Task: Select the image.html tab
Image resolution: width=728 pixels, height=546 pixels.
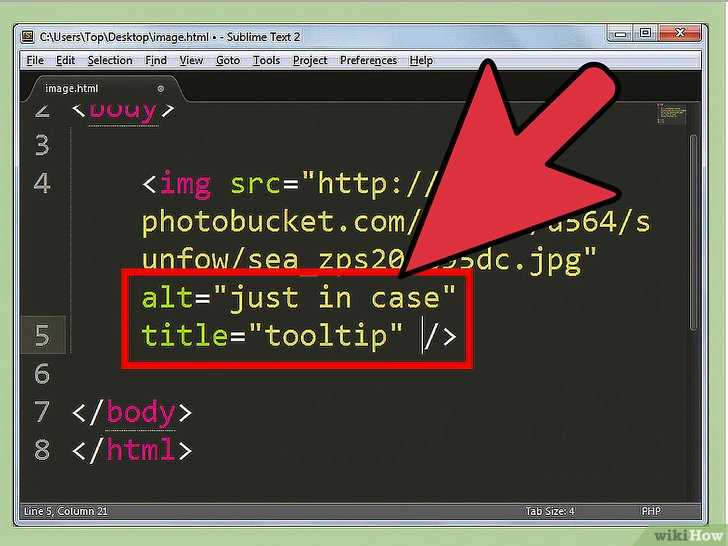Action: pos(72,88)
